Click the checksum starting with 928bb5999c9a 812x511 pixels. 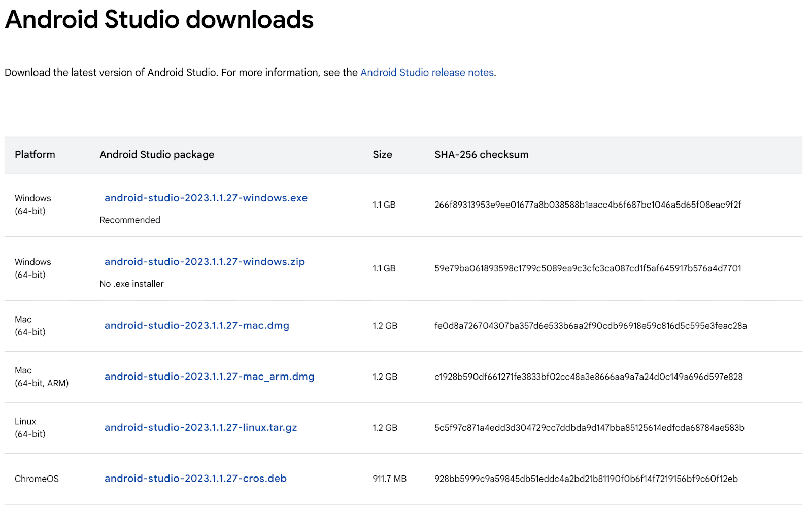click(x=586, y=479)
